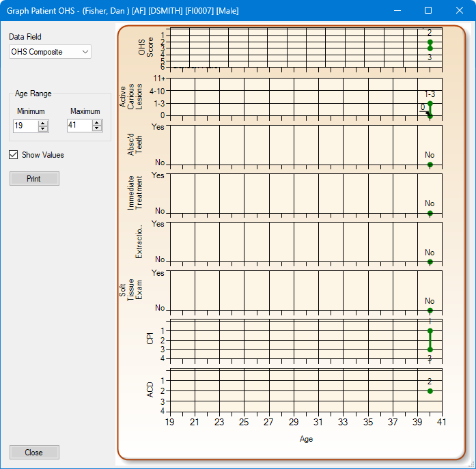Viewport: 476px width, 469px height.
Task: Increase Minimum age with up arrow
Action: (x=43, y=123)
